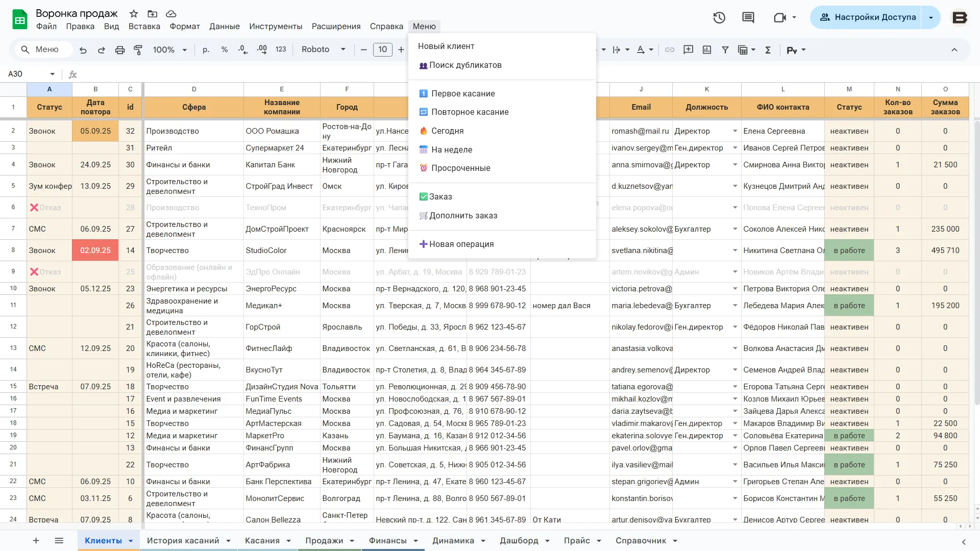
Task: Open the Google Sheets home icon
Action: (19, 19)
